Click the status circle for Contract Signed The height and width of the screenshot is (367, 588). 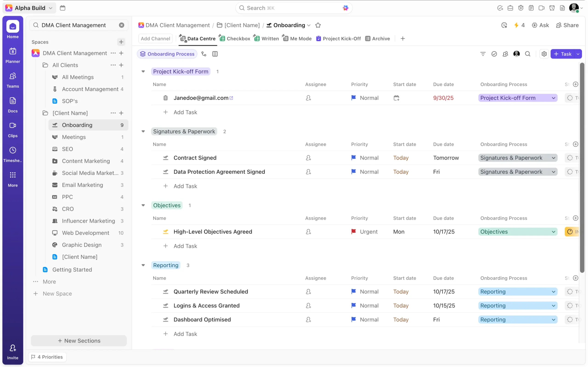(x=570, y=158)
